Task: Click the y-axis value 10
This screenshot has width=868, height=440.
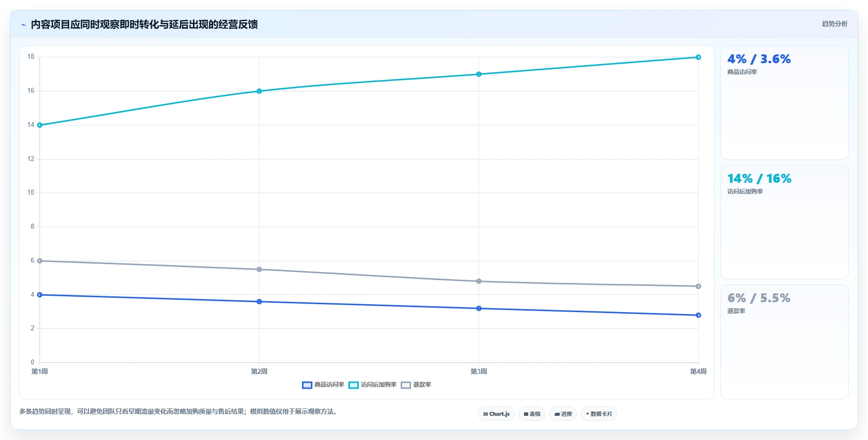Action: pyautogui.click(x=31, y=193)
